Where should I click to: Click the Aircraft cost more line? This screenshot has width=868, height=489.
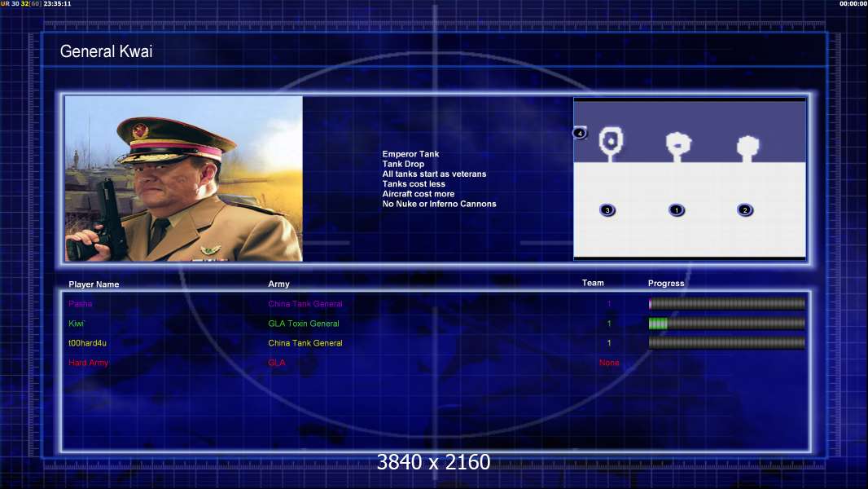coord(418,194)
